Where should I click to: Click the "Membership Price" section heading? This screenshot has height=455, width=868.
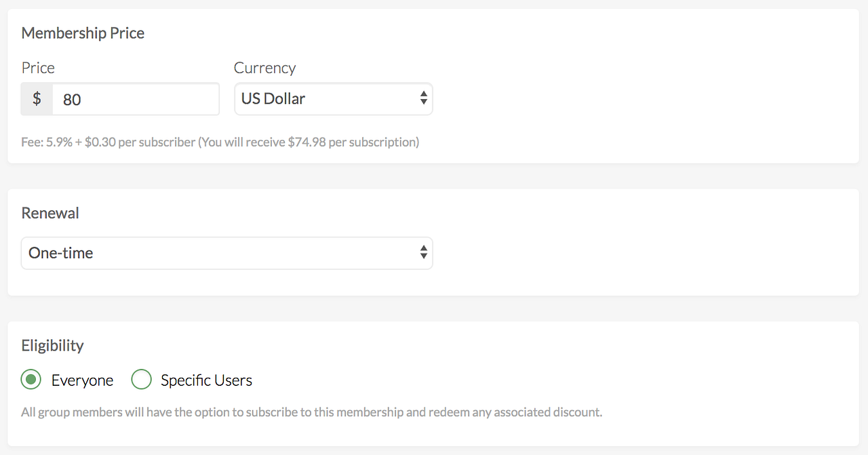click(x=83, y=33)
